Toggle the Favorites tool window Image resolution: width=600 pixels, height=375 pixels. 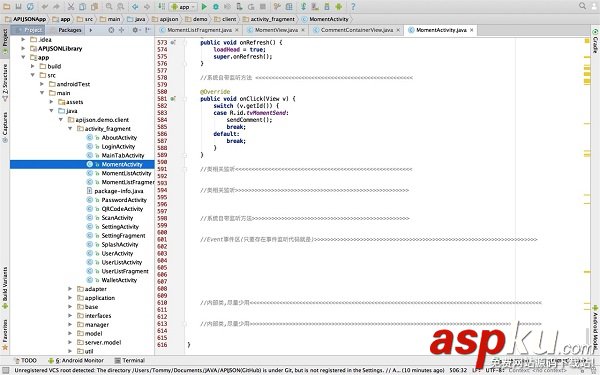point(5,334)
